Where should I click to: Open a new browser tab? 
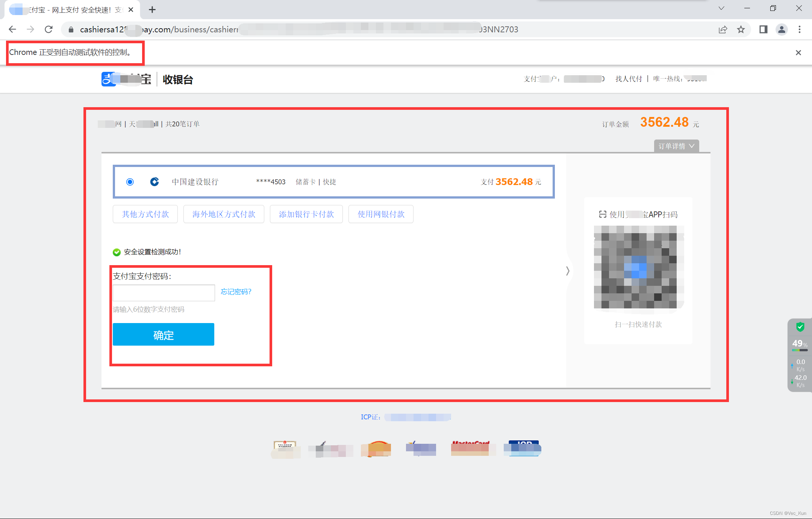click(x=152, y=10)
